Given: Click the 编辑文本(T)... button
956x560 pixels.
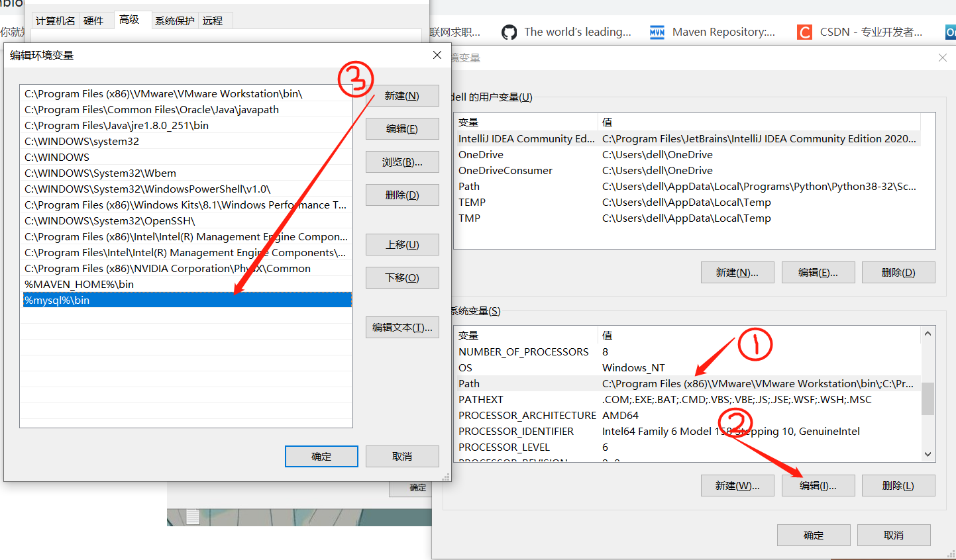Looking at the screenshot, I should 402,328.
